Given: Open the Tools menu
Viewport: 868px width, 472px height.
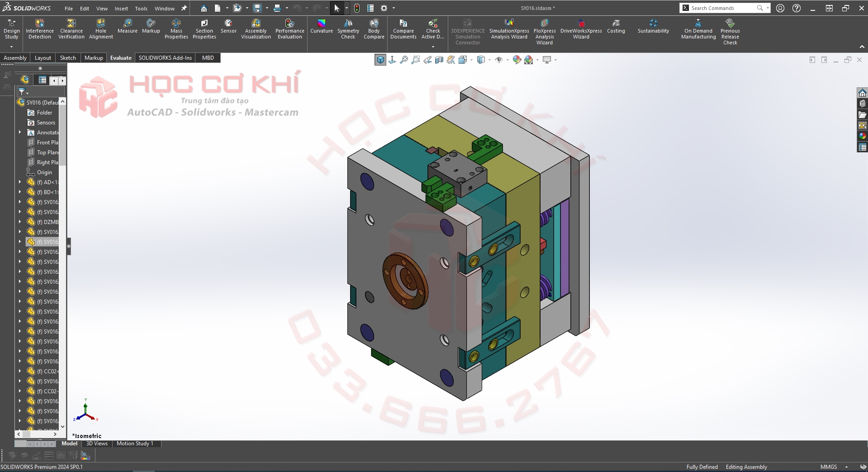Looking at the screenshot, I should click(x=141, y=9).
